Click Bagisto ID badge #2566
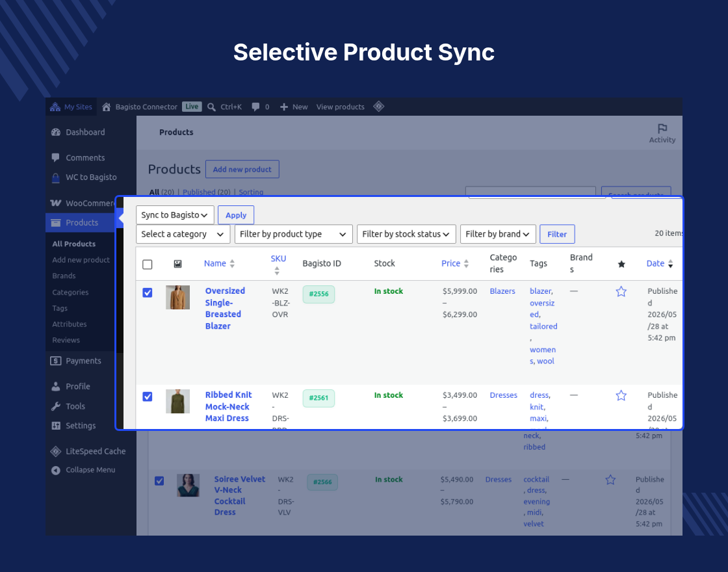Screen dimensions: 728x572 pos(322,482)
